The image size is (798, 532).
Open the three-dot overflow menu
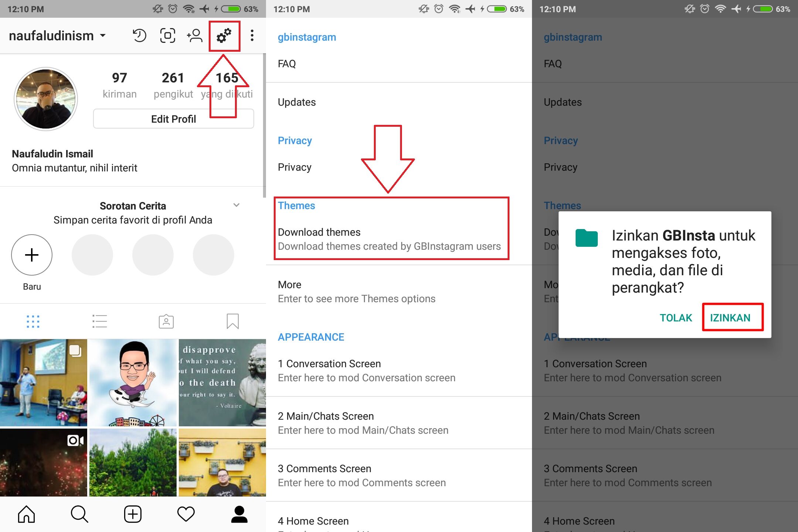(252, 36)
